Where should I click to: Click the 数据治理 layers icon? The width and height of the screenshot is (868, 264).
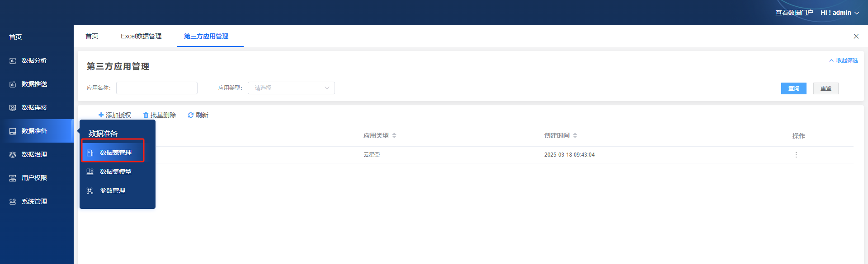pyautogui.click(x=13, y=155)
